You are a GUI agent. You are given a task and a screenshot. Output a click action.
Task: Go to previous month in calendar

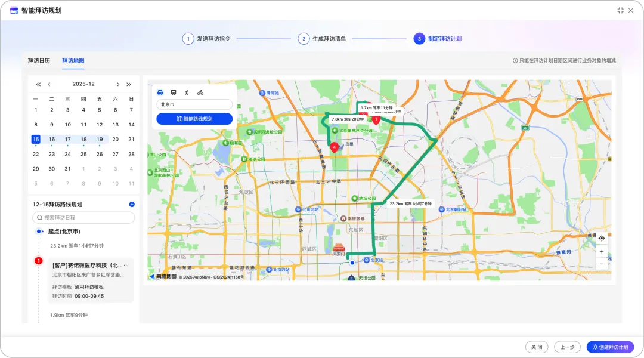pos(49,84)
